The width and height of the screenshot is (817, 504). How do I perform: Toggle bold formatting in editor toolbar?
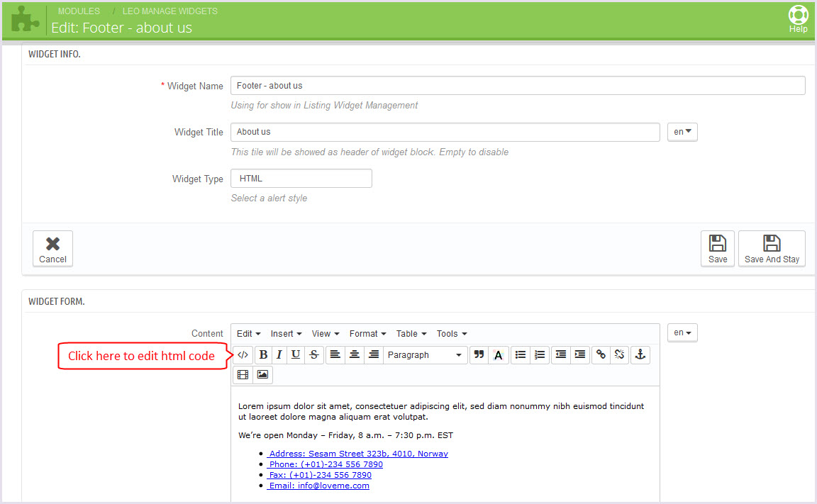click(x=263, y=354)
